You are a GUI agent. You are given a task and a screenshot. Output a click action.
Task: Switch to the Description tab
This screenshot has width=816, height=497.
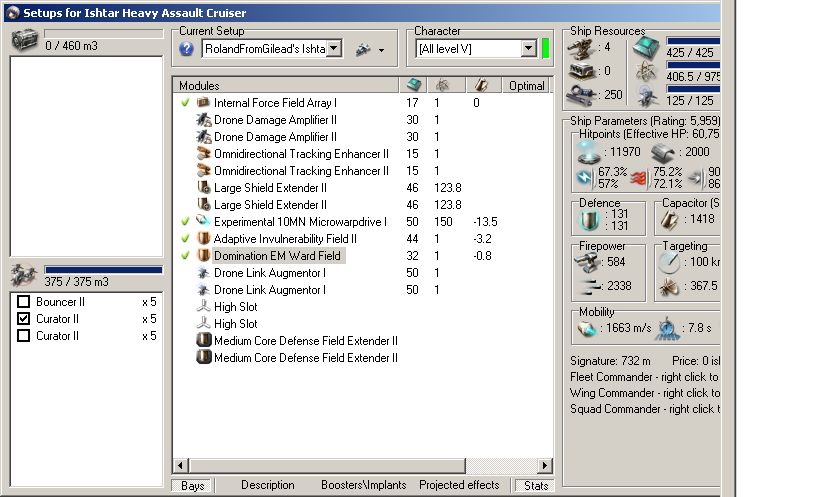tap(267, 485)
